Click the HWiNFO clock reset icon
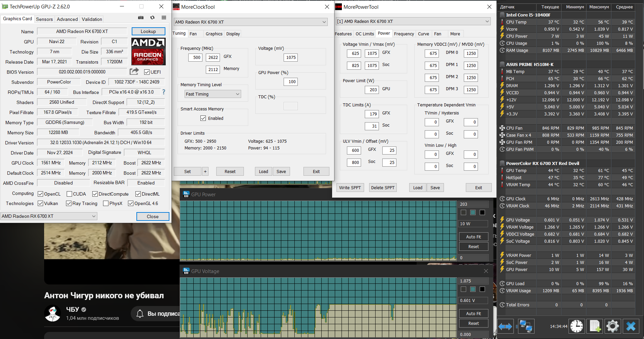The width and height of the screenshot is (644, 339). (576, 326)
